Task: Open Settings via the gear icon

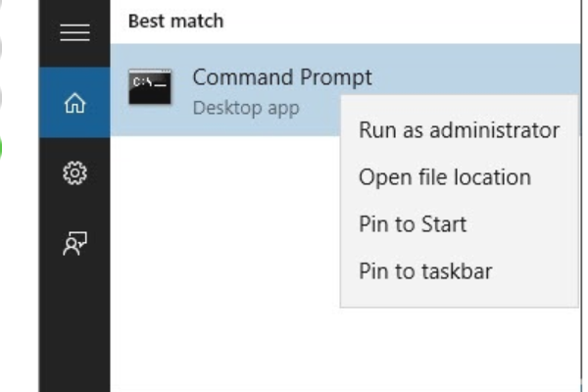Action: (x=74, y=173)
